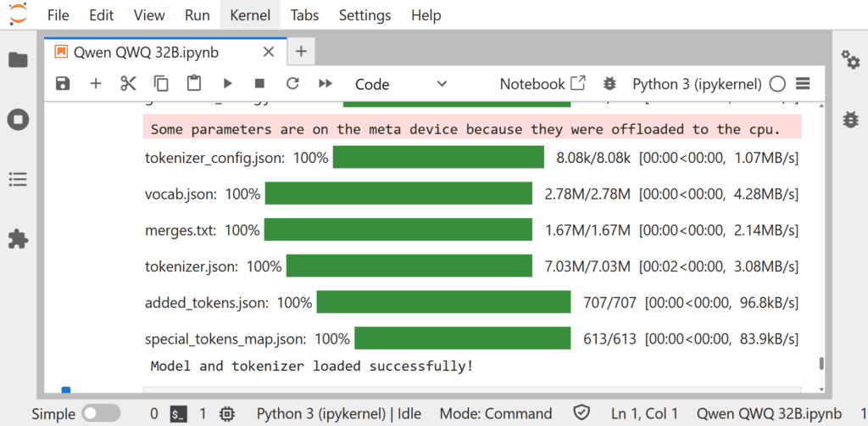Image resolution: width=868 pixels, height=426 pixels.
Task: Copy the selected cell
Action: [x=161, y=83]
